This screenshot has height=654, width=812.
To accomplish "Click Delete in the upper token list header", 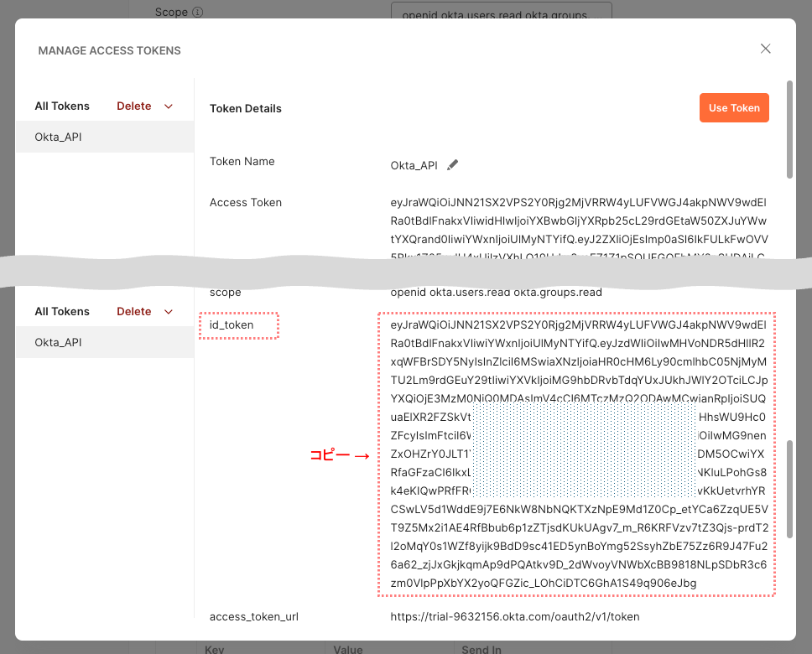I will [x=134, y=106].
